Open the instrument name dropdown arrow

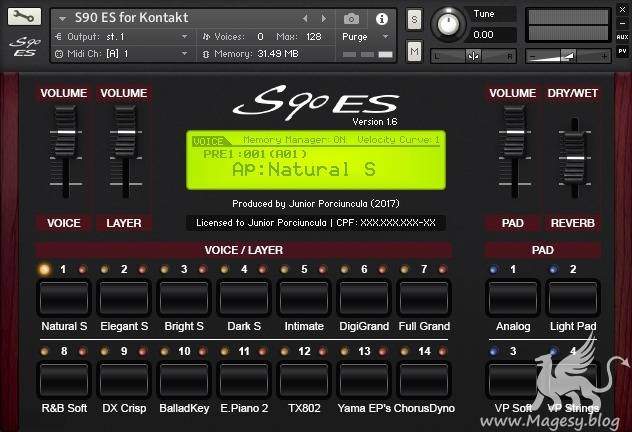(62, 19)
